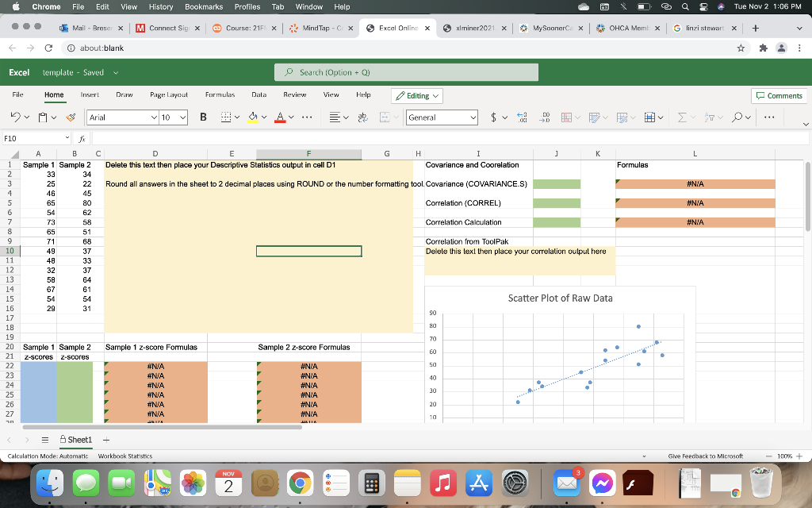Switch to the Formulas ribbon tab
Screen dimensions: 812x508
tap(220, 95)
